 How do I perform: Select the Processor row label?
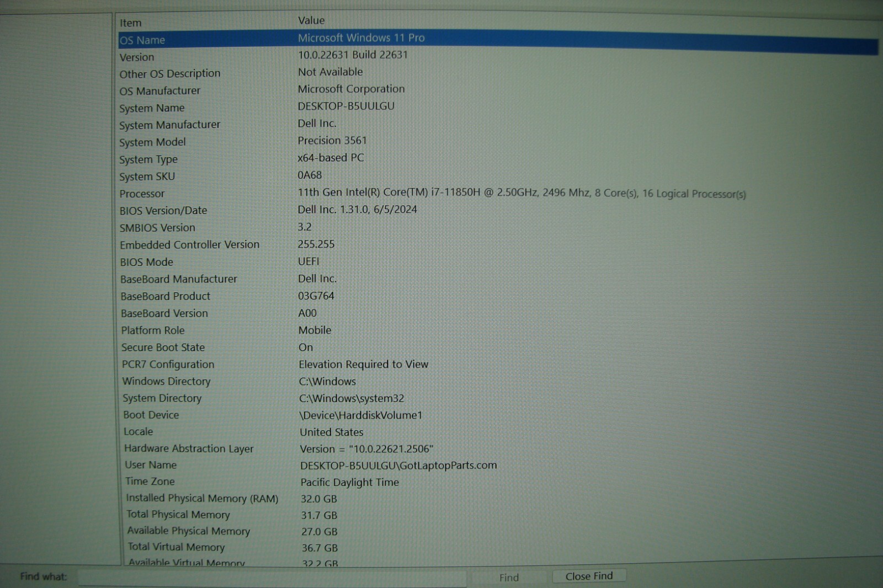point(142,194)
